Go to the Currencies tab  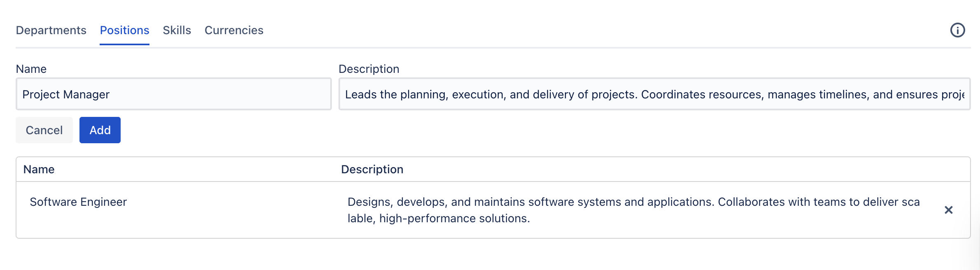[234, 30]
